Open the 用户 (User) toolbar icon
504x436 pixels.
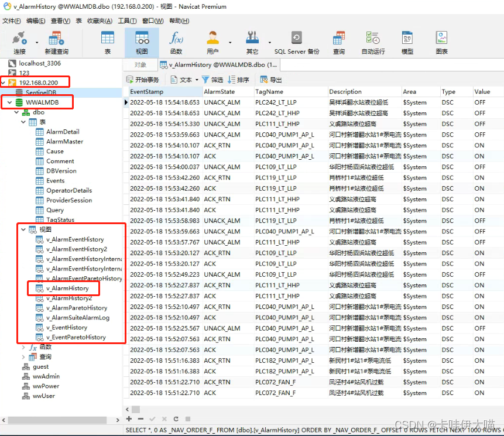[212, 42]
